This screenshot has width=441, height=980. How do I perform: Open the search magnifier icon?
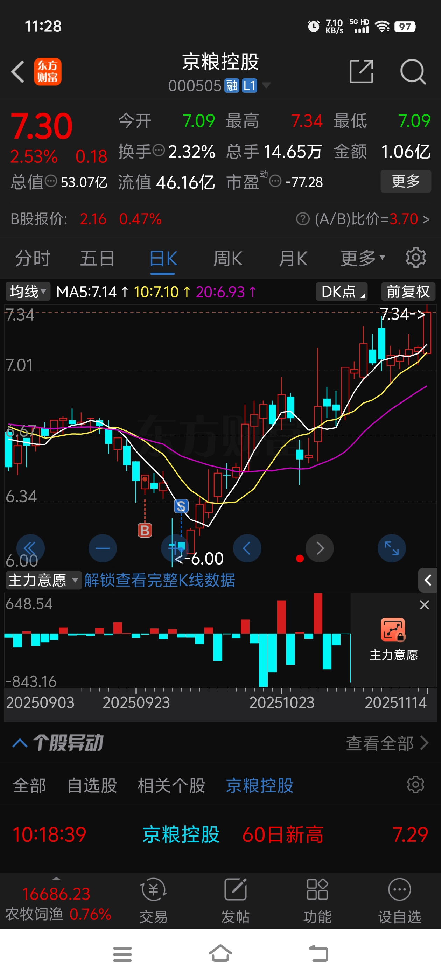click(413, 71)
